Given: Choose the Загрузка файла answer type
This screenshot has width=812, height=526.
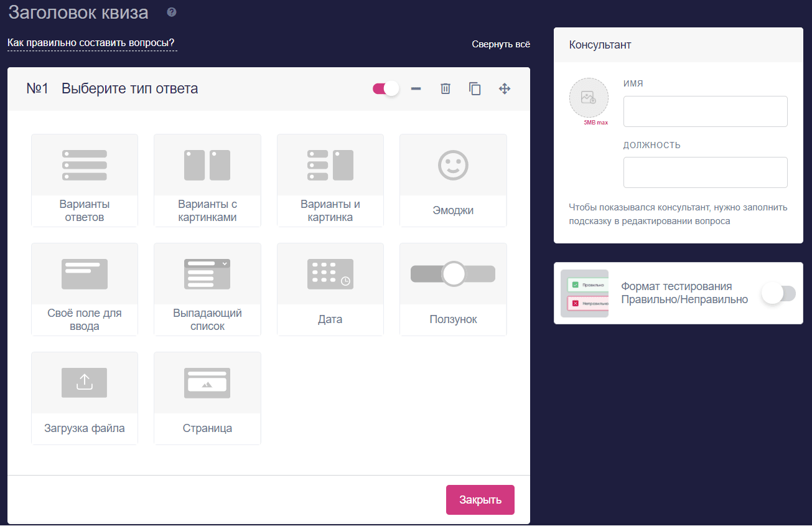Looking at the screenshot, I should [85, 398].
